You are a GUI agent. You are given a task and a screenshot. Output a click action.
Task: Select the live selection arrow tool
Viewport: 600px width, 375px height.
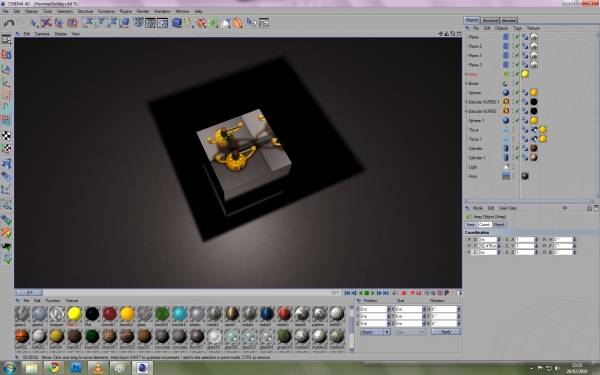[34, 23]
